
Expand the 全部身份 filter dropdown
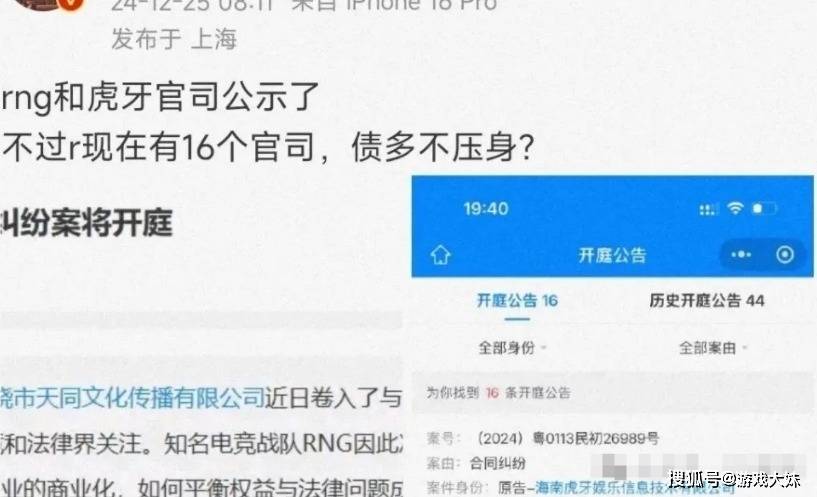pyautogui.click(x=512, y=347)
